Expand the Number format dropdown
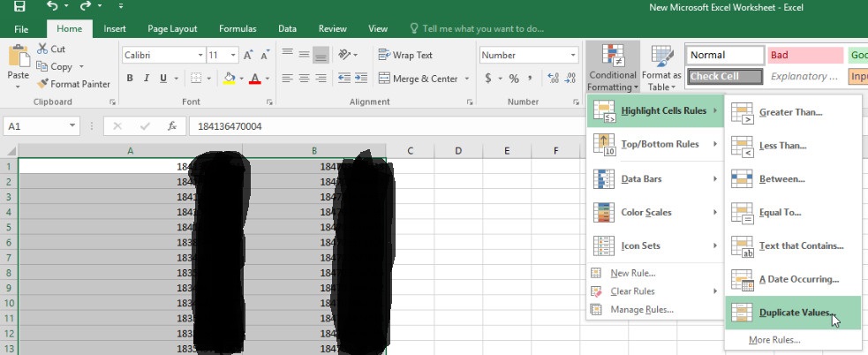Image resolution: width=868 pixels, height=355 pixels. [572, 55]
